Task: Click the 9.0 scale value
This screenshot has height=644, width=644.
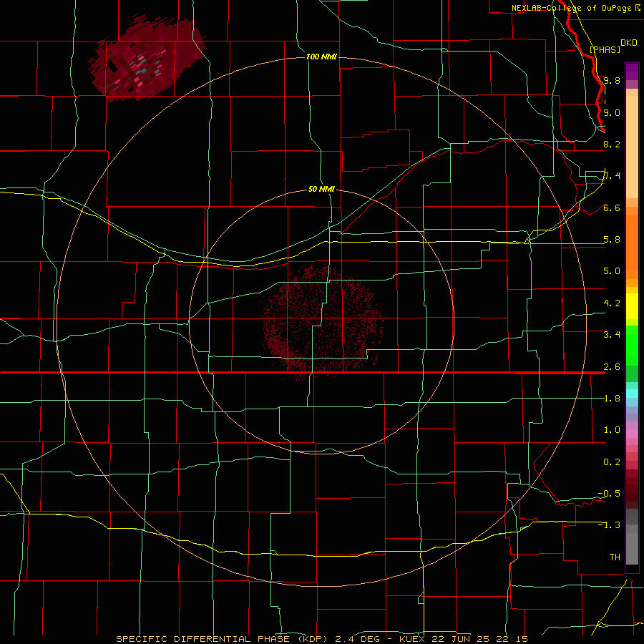Action: click(612, 112)
